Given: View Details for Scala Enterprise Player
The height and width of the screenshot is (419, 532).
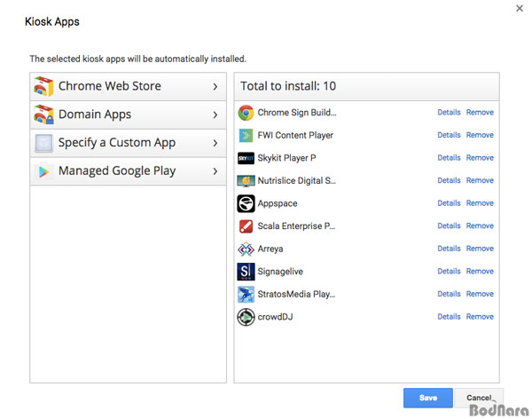Looking at the screenshot, I should 449,226.
